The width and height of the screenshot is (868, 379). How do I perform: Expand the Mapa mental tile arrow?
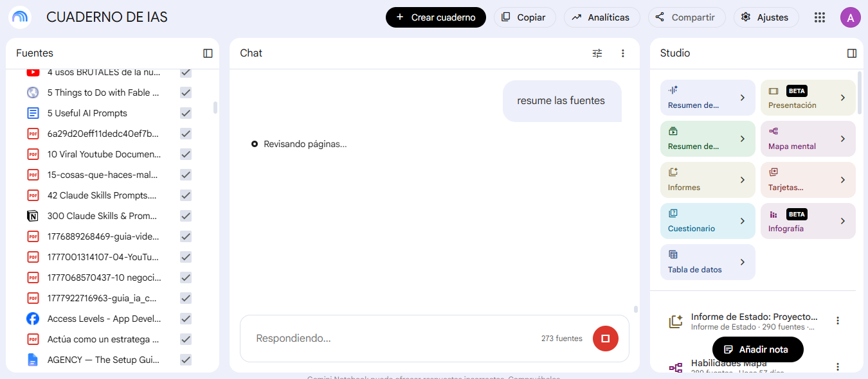842,139
